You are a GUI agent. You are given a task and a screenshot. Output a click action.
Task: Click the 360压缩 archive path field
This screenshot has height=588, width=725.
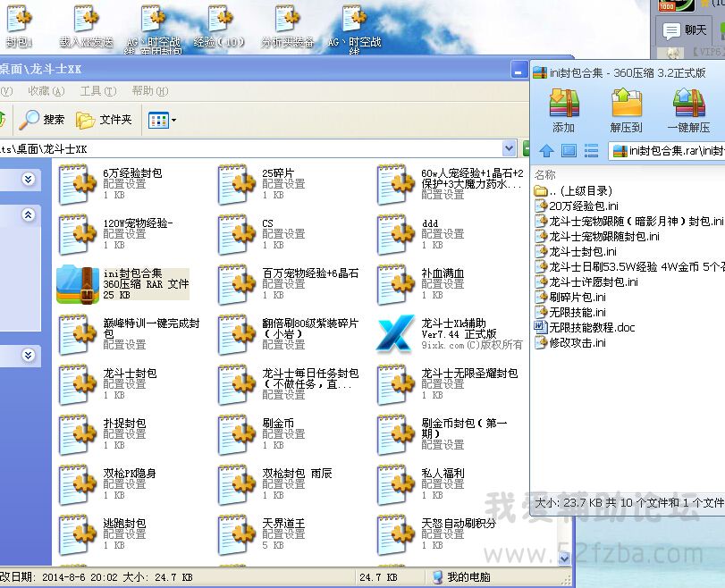point(667,151)
